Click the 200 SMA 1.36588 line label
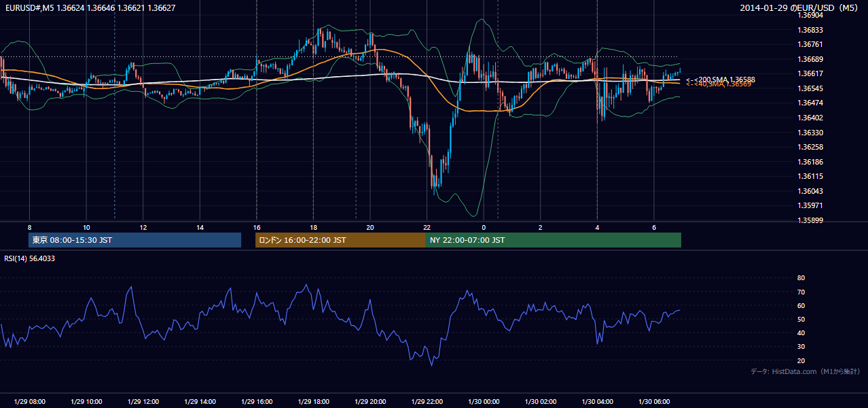Screen dimensions: 868x408 721,80
